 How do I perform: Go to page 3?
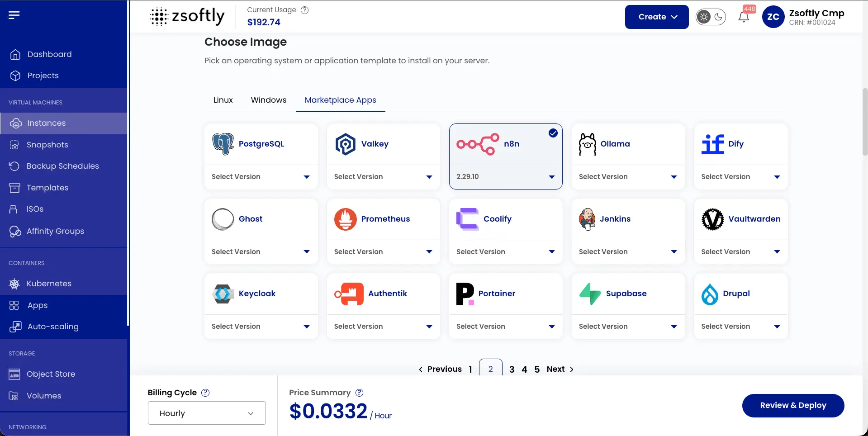512,370
